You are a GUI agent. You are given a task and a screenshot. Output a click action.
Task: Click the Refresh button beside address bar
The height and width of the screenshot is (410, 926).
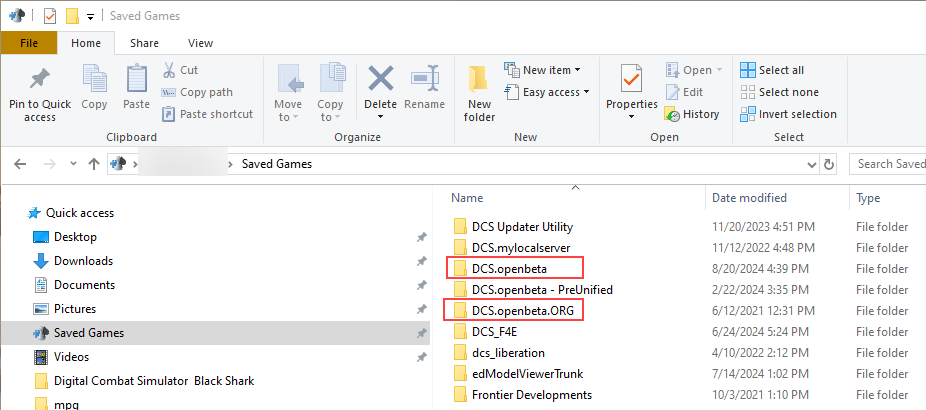point(829,164)
